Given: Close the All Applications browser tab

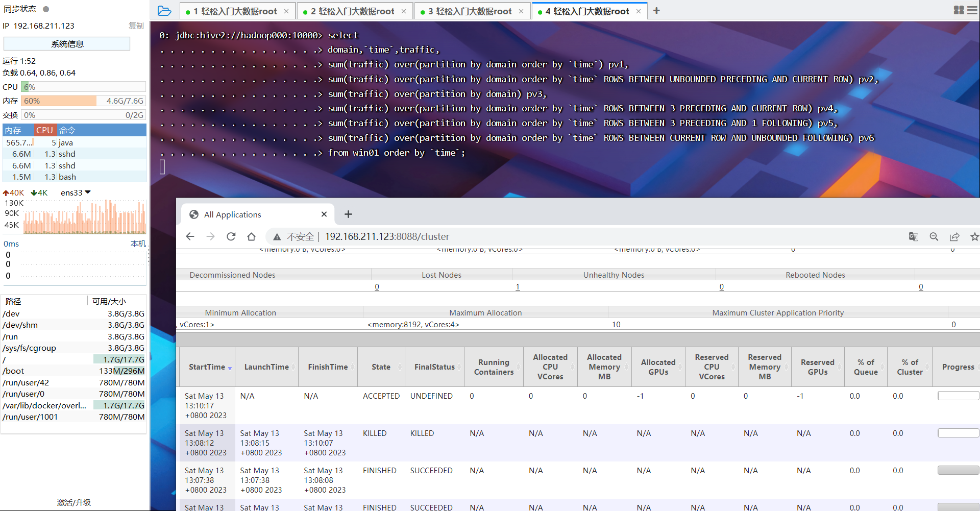Looking at the screenshot, I should [x=324, y=214].
